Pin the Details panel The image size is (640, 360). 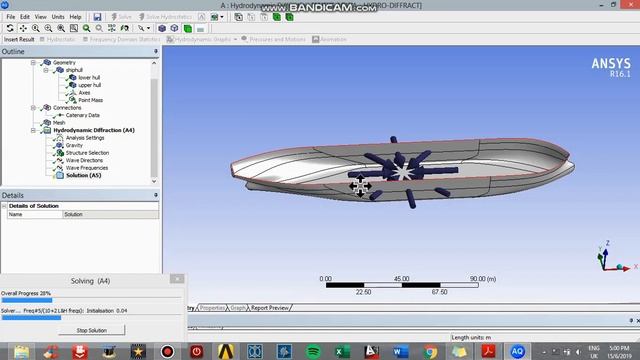pos(156,195)
